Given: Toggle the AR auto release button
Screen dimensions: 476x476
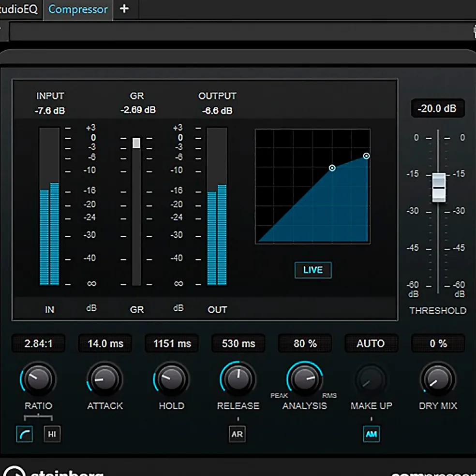Looking at the screenshot, I should (237, 434).
